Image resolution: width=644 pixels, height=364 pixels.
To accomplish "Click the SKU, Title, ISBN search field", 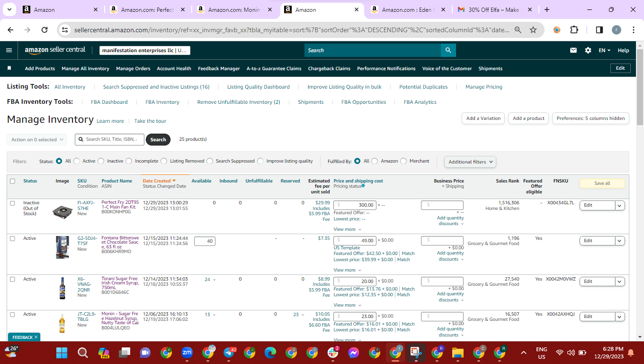I will (109, 139).
